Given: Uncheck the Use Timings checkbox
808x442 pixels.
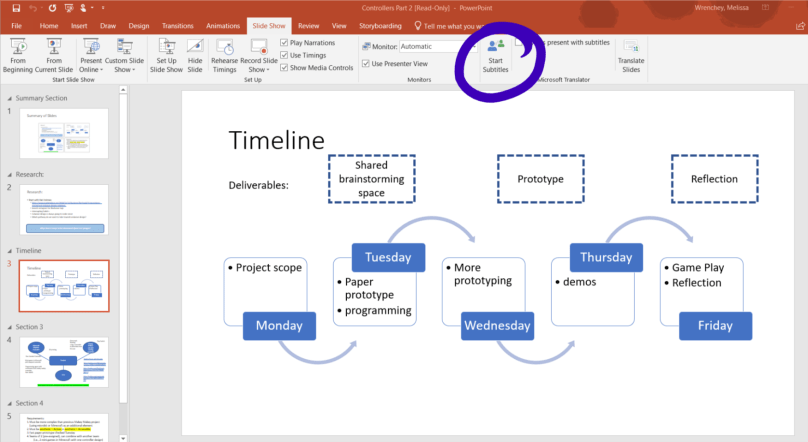Looking at the screenshot, I should pyautogui.click(x=284, y=55).
